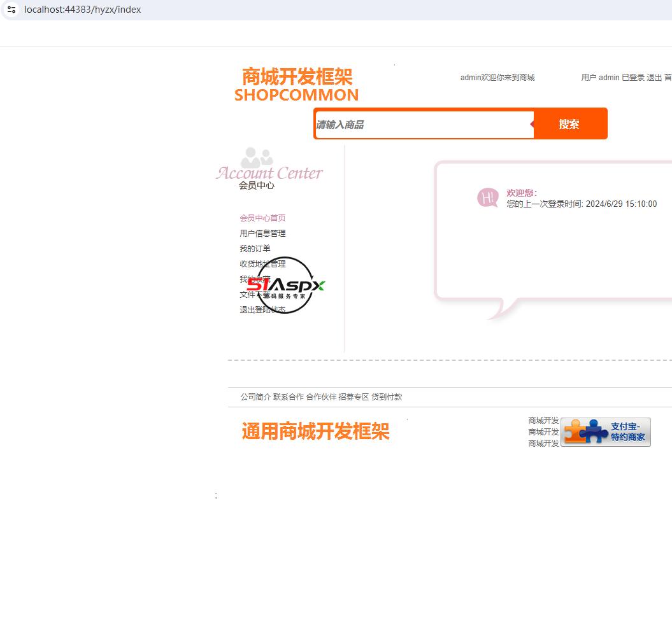Click the pink Hi speech bubble icon
The width and height of the screenshot is (672, 618).
(488, 197)
